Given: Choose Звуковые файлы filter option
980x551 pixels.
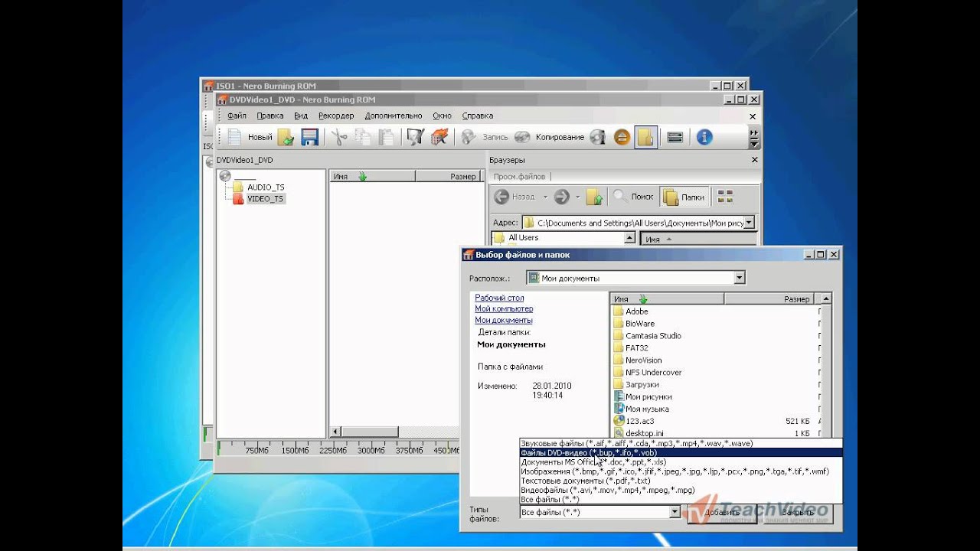Looking at the screenshot, I should click(681, 444).
